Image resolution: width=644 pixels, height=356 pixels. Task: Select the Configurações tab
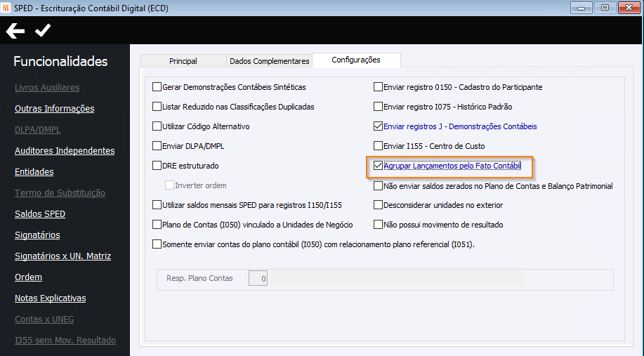355,60
